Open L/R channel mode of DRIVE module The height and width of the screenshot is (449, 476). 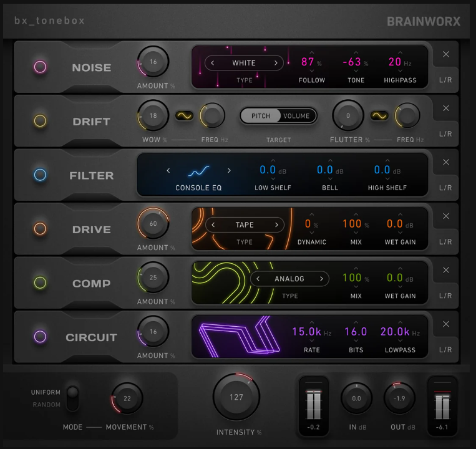(x=445, y=242)
